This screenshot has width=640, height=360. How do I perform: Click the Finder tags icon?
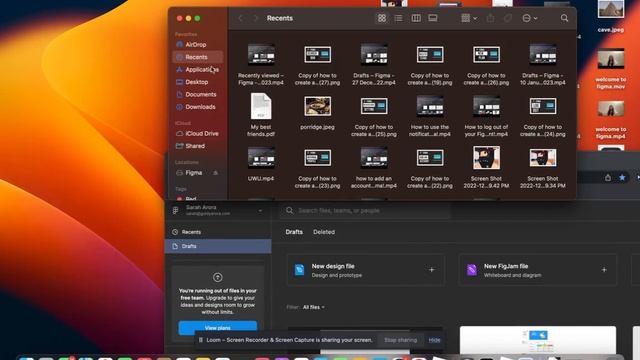click(508, 18)
